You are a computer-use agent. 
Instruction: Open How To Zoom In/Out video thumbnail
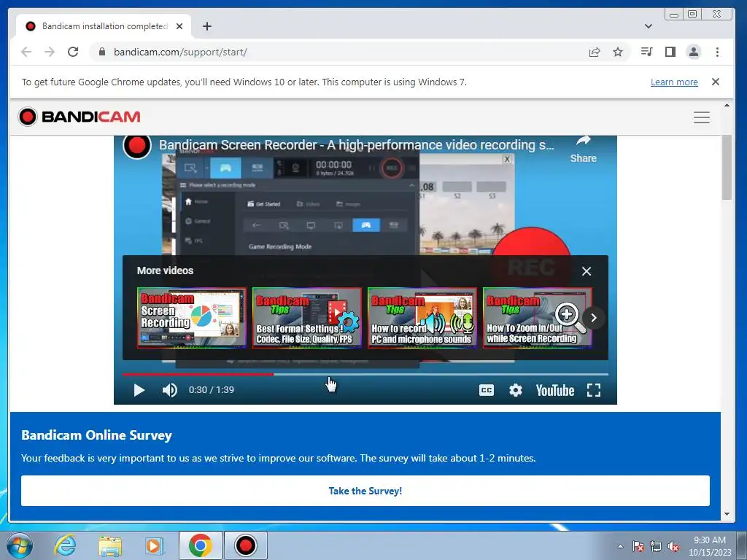[x=538, y=318]
